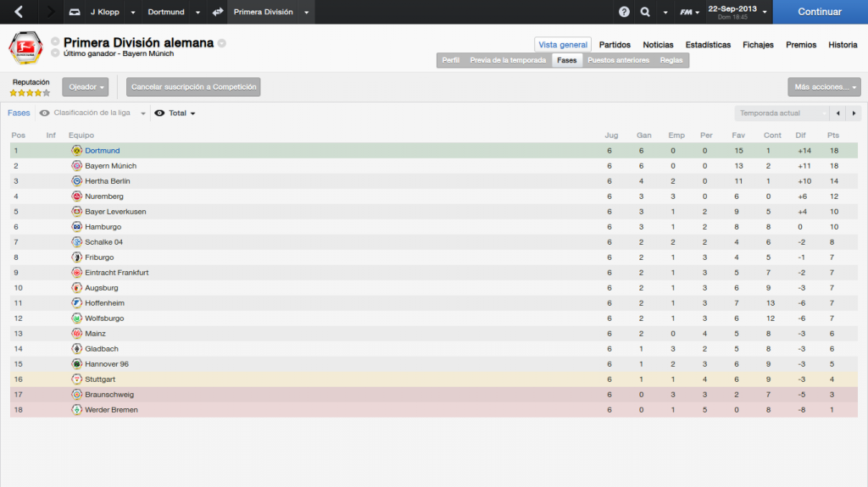Click the manager profile icon beside J Klopp

pos(75,12)
